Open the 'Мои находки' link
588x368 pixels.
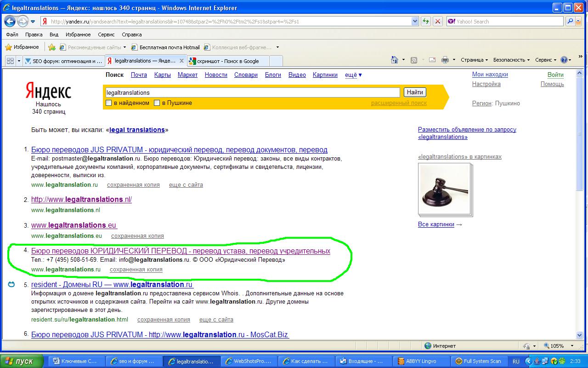click(x=490, y=75)
